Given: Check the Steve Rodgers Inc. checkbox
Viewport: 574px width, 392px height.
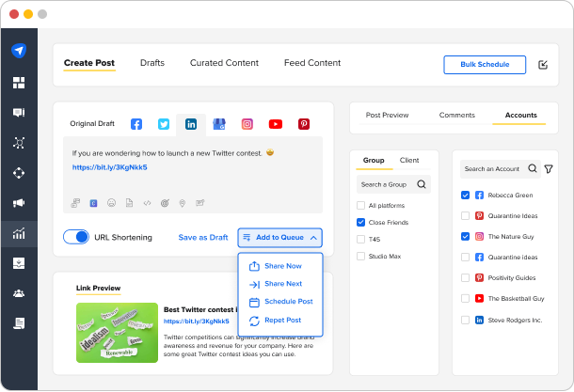Looking at the screenshot, I should 465,320.
